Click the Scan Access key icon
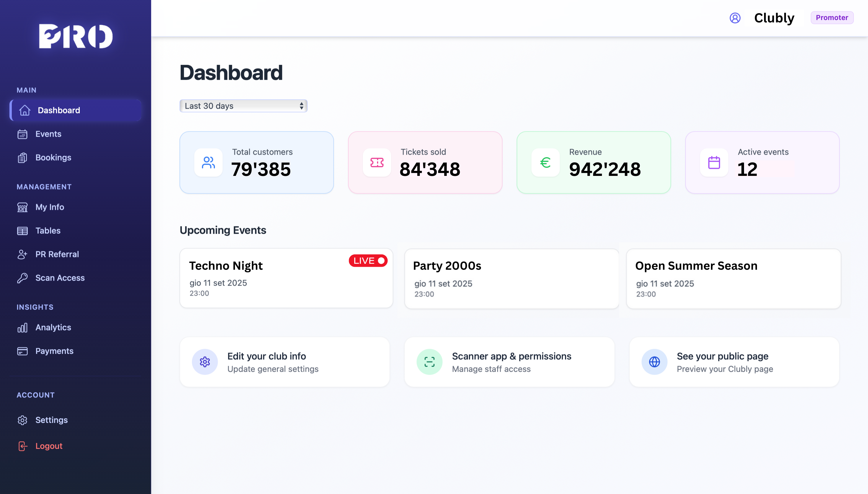This screenshot has width=868, height=494. coord(22,278)
